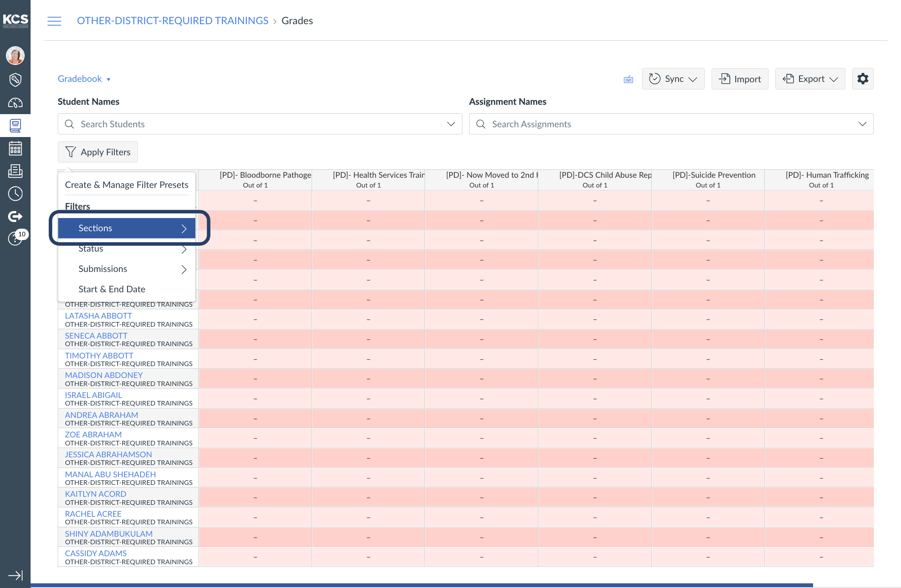
Task: Click the Search Students input field
Action: 260,124
